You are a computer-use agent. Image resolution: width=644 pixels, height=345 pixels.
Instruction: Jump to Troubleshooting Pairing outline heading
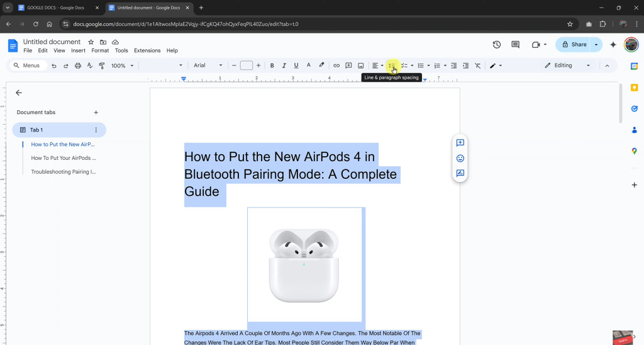click(64, 172)
